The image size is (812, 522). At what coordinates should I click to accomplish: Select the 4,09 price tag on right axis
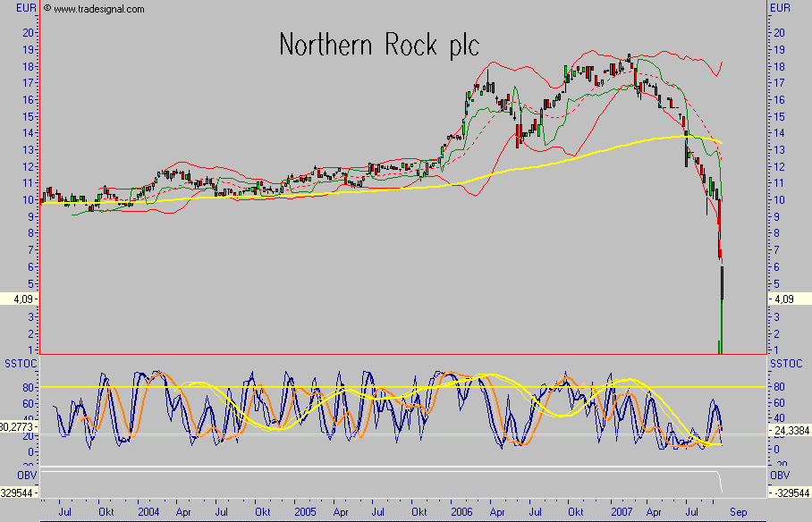[x=789, y=299]
